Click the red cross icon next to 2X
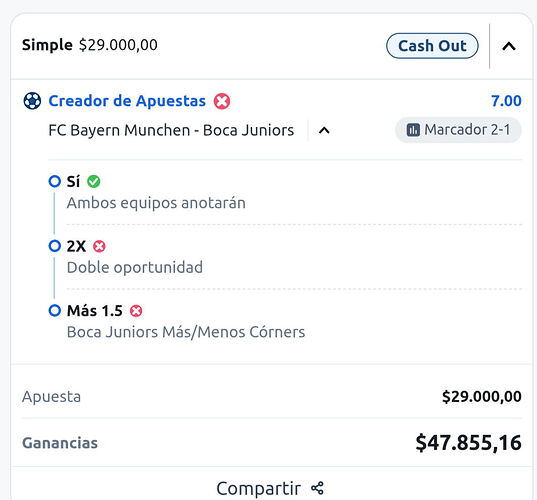The image size is (537, 500). 99,246
